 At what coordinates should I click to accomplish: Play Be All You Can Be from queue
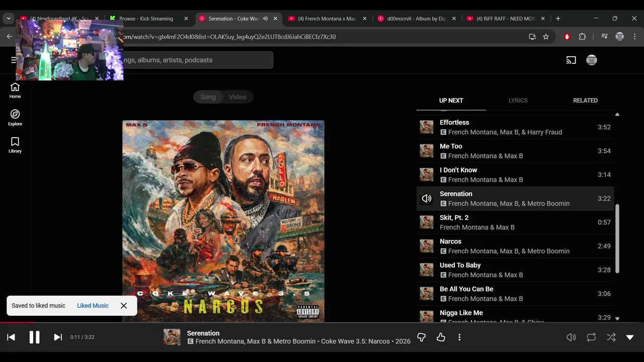click(x=515, y=294)
